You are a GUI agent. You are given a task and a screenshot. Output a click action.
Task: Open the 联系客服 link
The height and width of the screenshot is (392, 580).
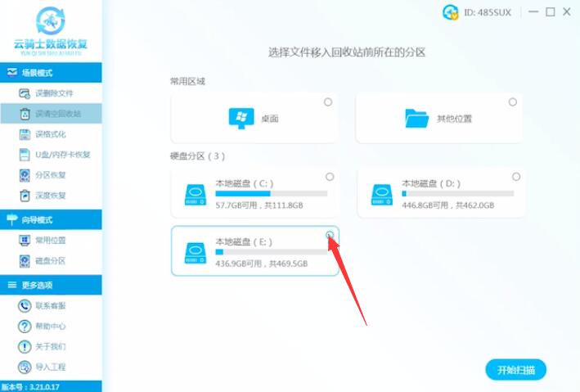[x=51, y=306]
